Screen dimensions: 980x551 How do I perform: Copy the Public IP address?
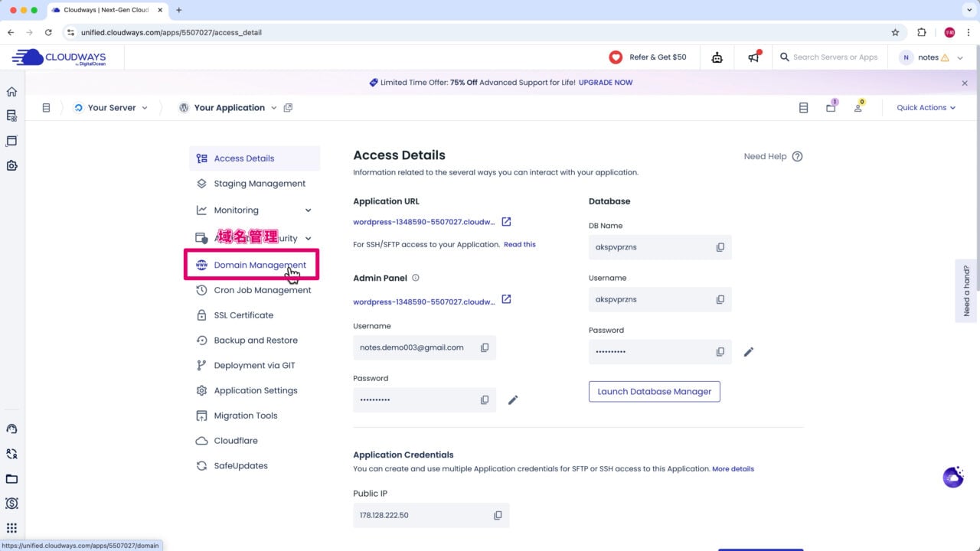(x=498, y=515)
